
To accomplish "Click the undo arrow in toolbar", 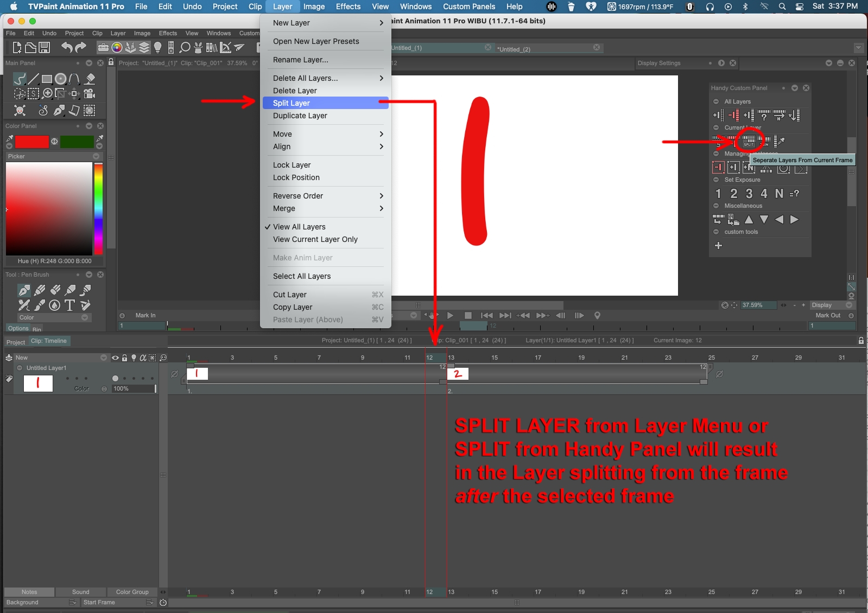I will click(67, 48).
